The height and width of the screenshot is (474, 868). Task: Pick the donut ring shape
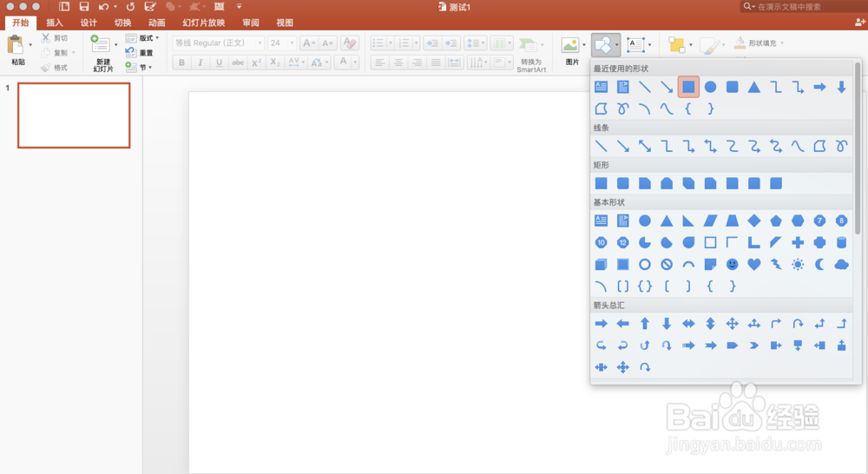(x=645, y=265)
